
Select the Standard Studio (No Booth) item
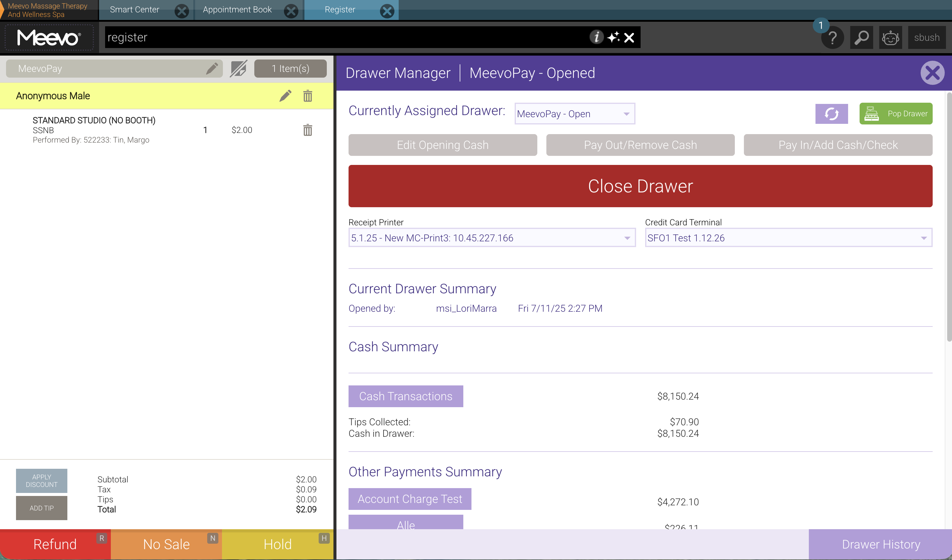point(94,120)
